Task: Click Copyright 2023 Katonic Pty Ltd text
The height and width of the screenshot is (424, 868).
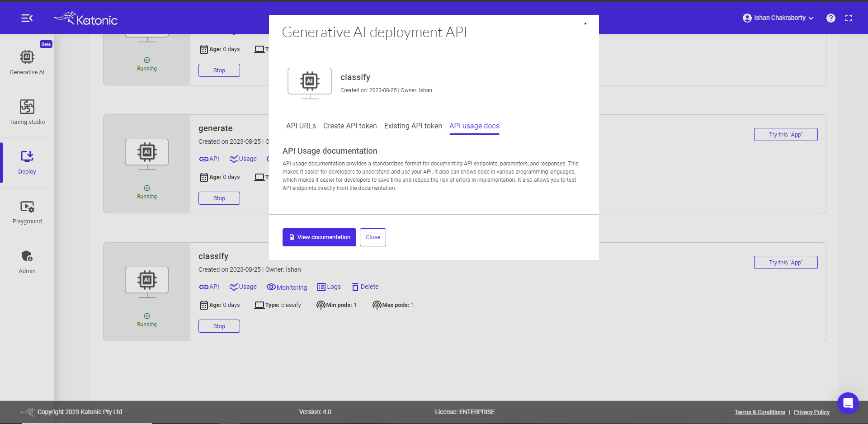Action: (80, 412)
